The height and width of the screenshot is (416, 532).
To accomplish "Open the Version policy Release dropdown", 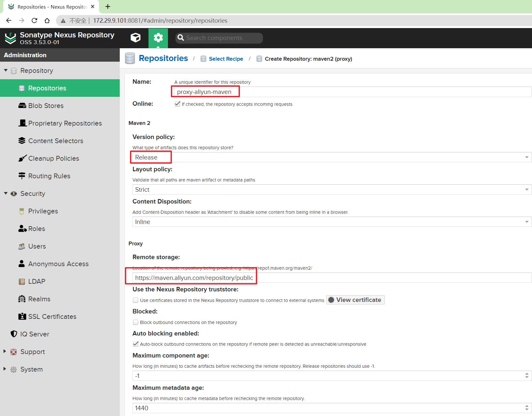I will pos(332,157).
